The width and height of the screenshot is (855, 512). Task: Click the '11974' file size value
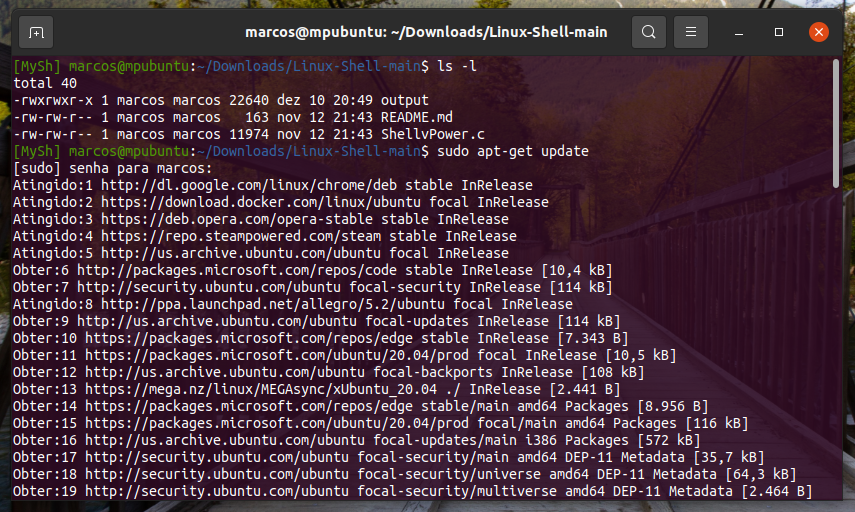pyautogui.click(x=249, y=134)
